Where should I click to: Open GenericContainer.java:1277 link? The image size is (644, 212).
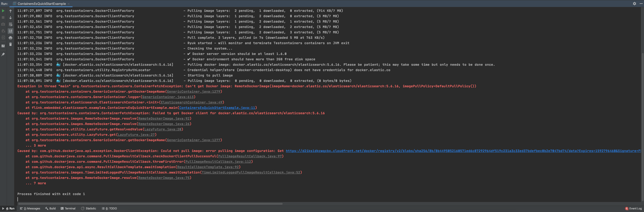[194, 140]
